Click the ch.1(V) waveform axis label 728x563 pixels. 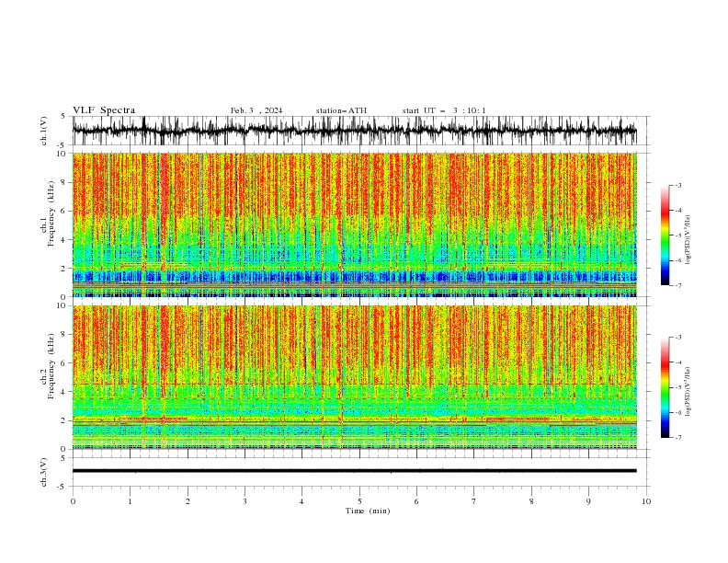[44, 131]
